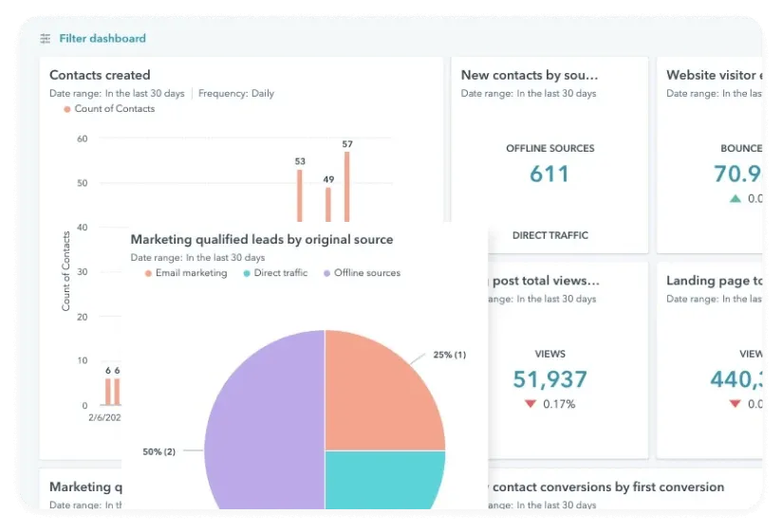Click the Count of Contacts legend dot

66,109
